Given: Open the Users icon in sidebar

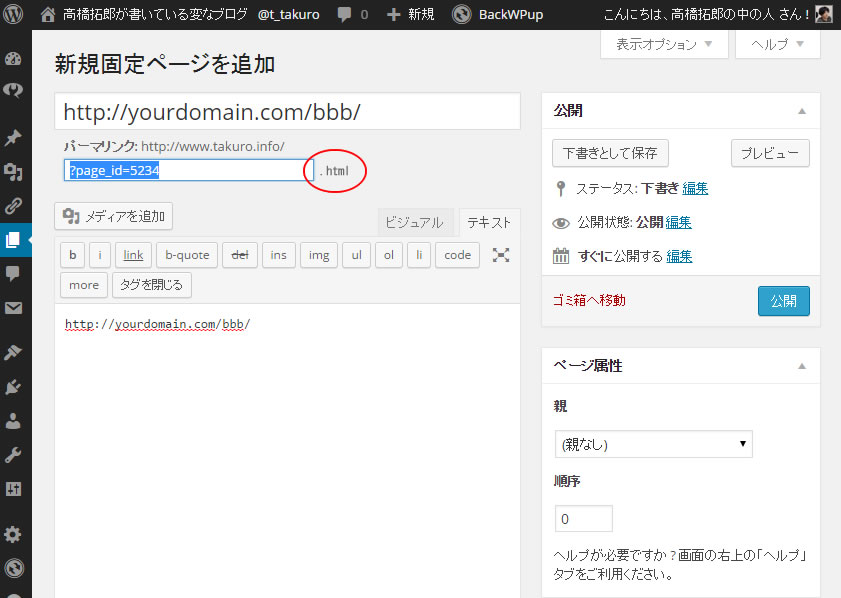Looking at the screenshot, I should pos(13,421).
